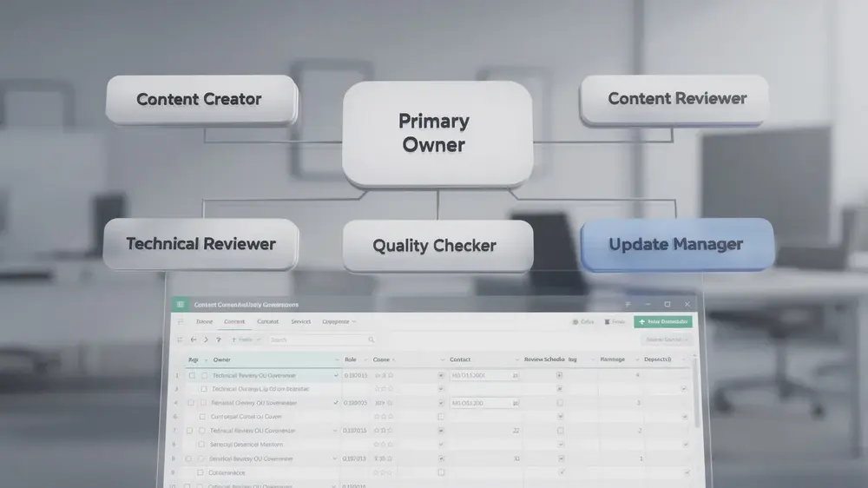The width and height of the screenshot is (868, 488).
Task: Go forward with the right chevron icon
Action: tap(206, 340)
